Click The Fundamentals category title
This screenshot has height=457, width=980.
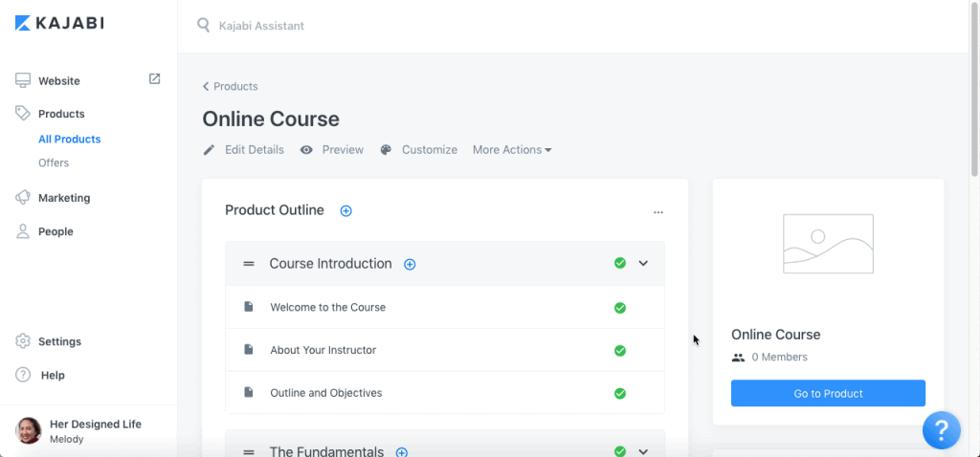point(327,451)
